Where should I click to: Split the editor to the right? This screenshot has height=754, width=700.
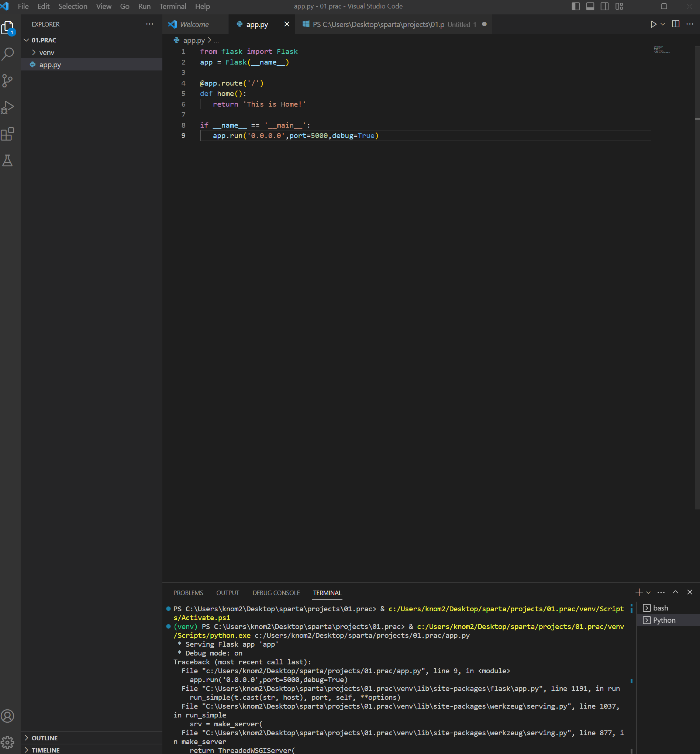[675, 24]
